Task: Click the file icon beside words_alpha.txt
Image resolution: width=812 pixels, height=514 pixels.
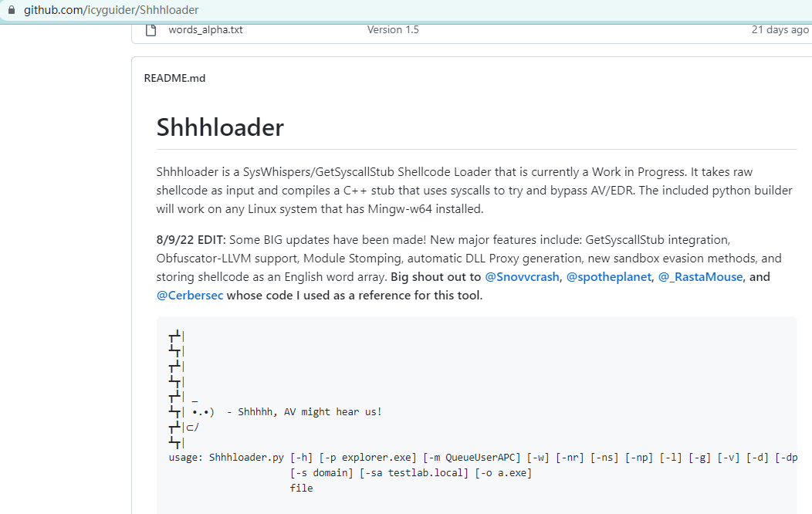Action: pyautogui.click(x=151, y=30)
